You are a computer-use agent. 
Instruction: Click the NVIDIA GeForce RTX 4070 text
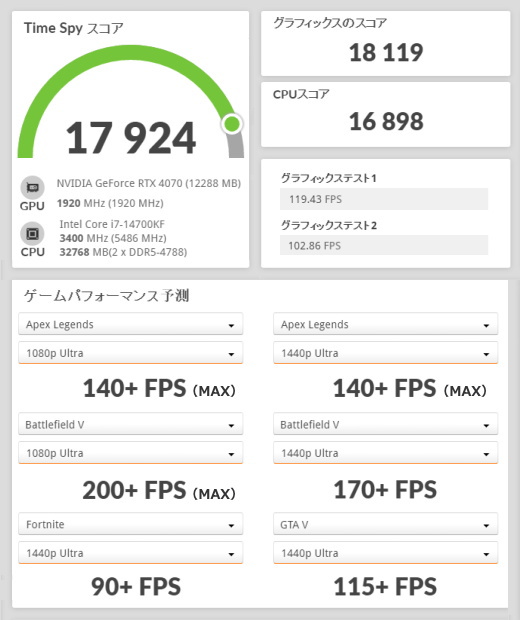click(x=149, y=183)
